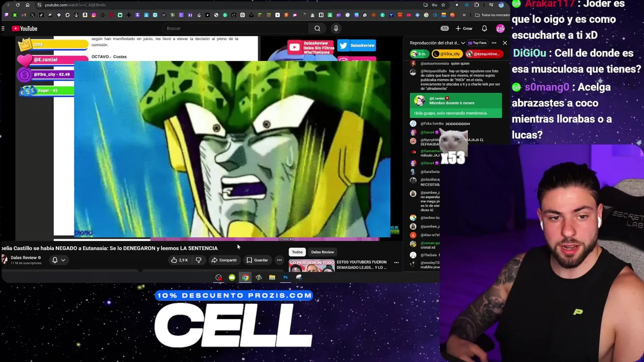This screenshot has height=362, width=644.
Task: Click the Cell video player area
Action: click(x=232, y=149)
